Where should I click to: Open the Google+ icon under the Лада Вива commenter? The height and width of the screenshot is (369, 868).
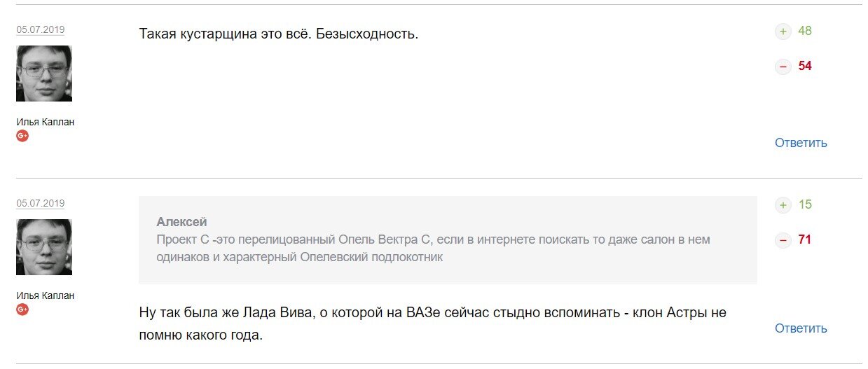[x=22, y=309]
